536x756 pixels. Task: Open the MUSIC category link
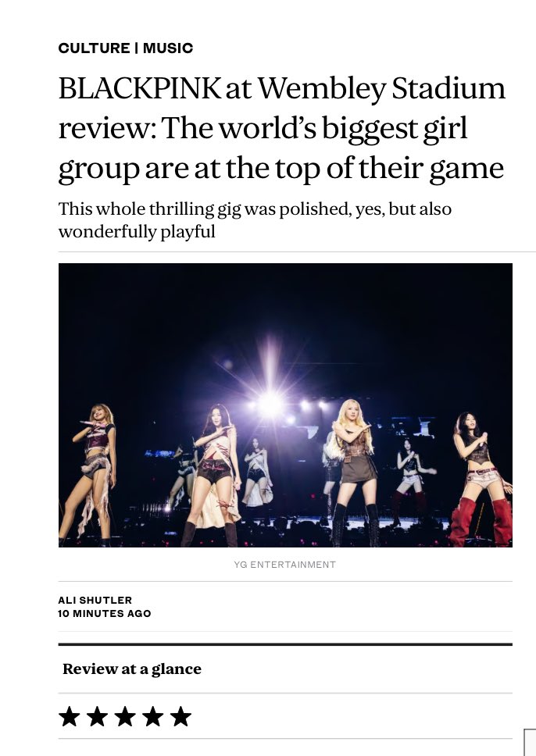168,48
